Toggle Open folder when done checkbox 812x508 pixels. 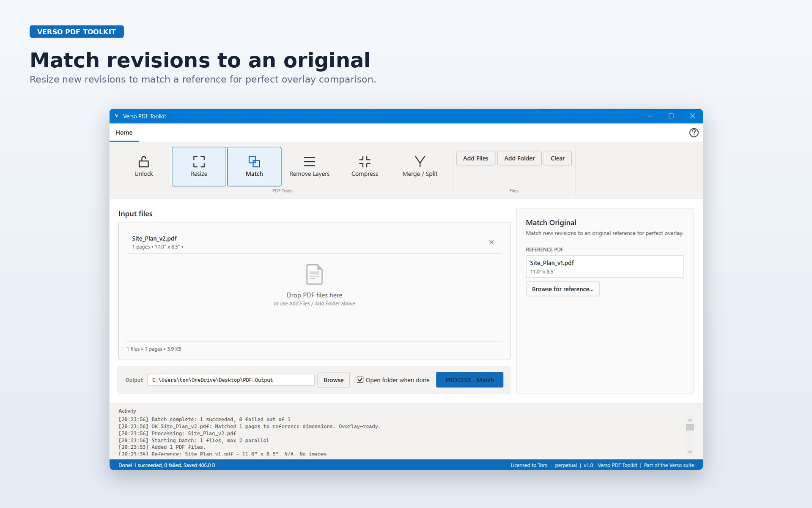tap(360, 380)
